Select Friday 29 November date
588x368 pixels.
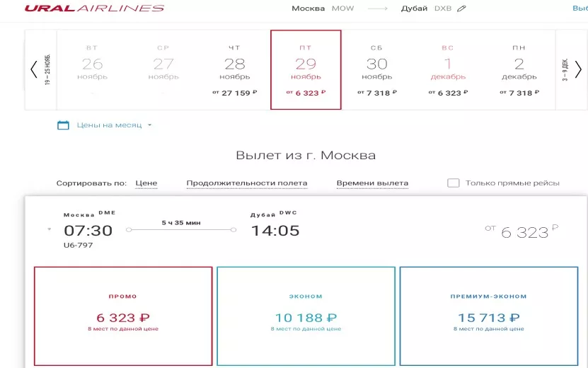306,69
